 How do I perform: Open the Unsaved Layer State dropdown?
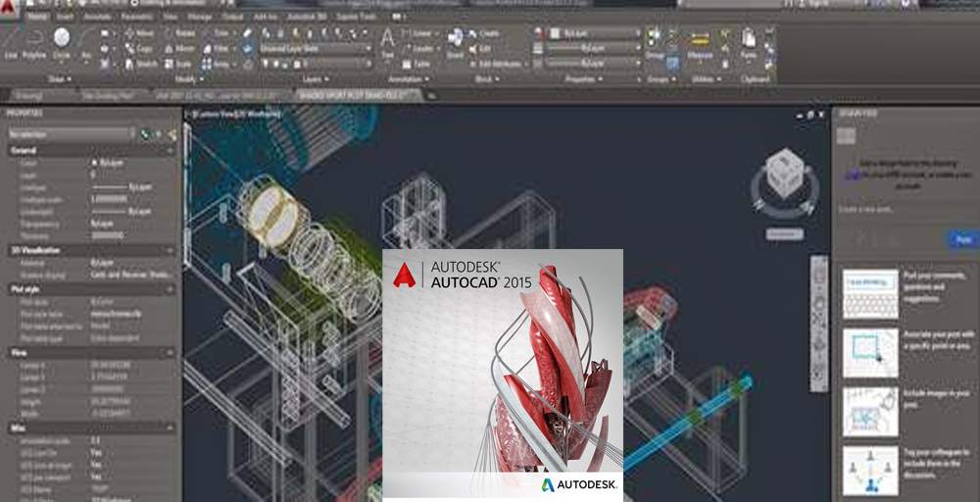pyautogui.click(x=317, y=48)
